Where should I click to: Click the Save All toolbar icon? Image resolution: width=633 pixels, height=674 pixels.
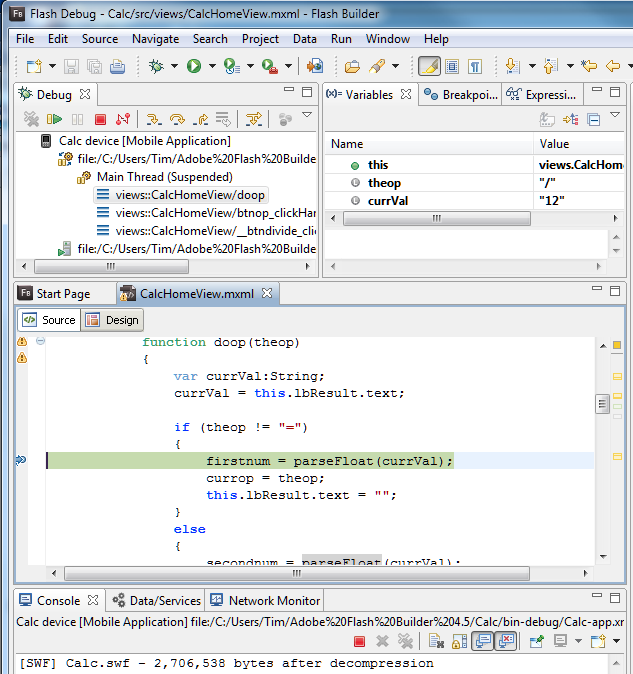point(94,66)
